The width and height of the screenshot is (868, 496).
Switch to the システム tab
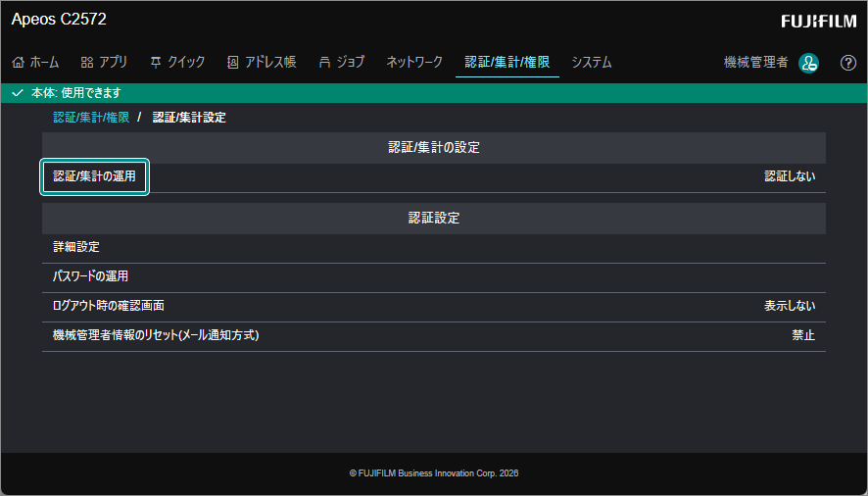(591, 62)
